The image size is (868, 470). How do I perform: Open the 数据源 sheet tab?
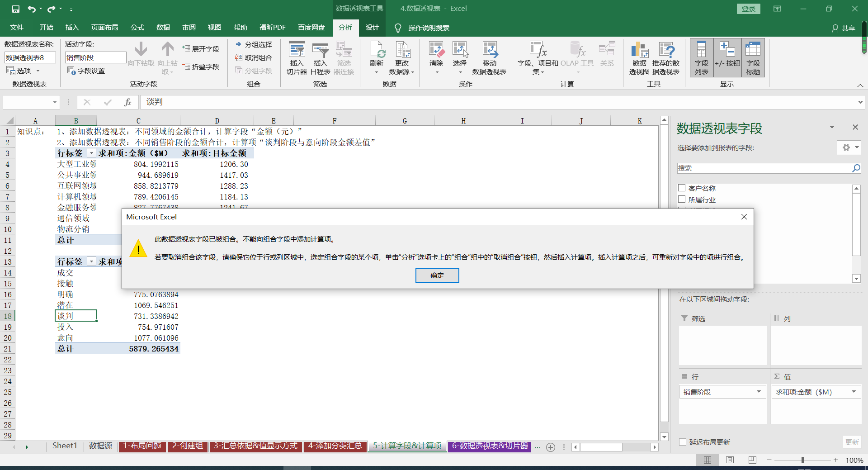pyautogui.click(x=100, y=446)
